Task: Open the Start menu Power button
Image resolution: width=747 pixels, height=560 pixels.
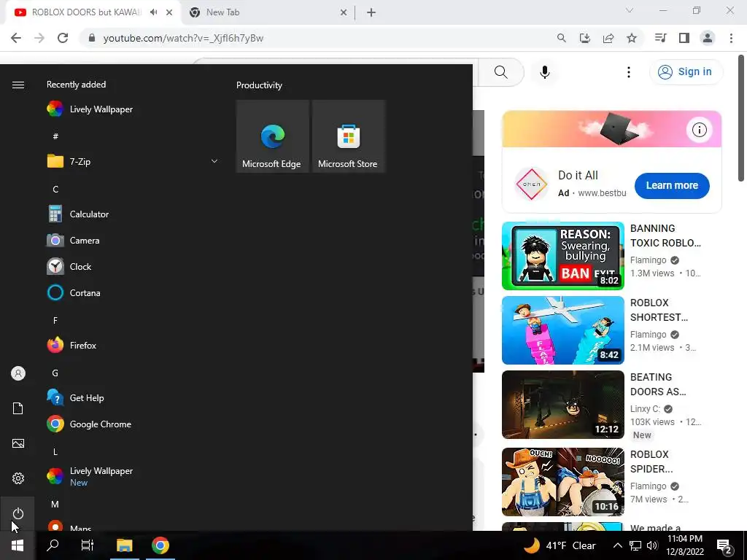Action: click(x=18, y=513)
